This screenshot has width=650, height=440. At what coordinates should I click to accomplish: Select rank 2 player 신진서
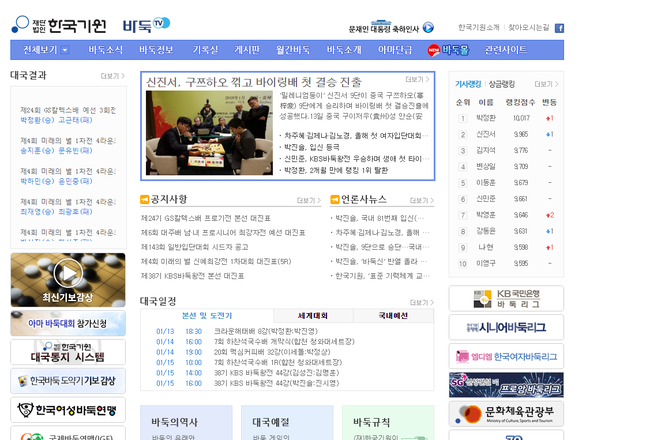486,134
